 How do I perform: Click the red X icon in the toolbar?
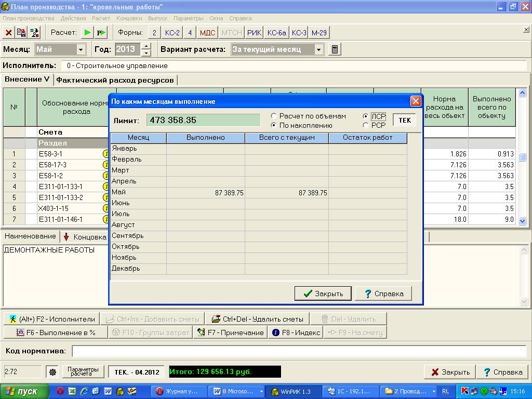(9, 33)
